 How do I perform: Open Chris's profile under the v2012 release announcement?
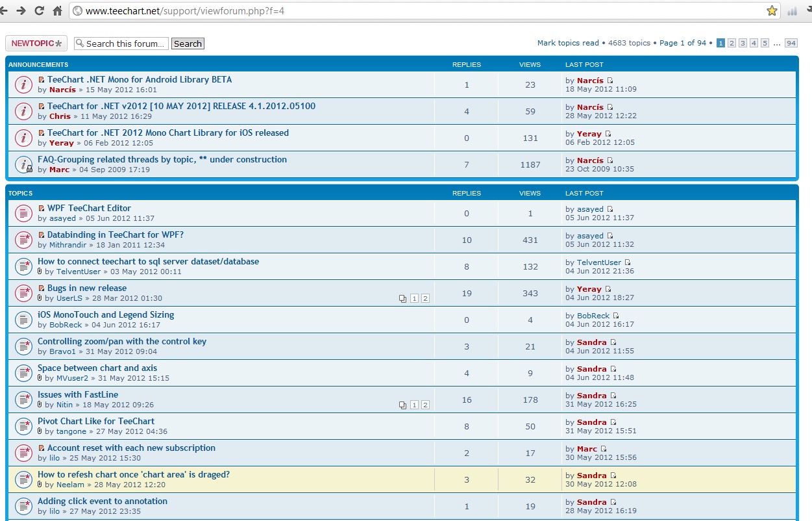point(60,116)
